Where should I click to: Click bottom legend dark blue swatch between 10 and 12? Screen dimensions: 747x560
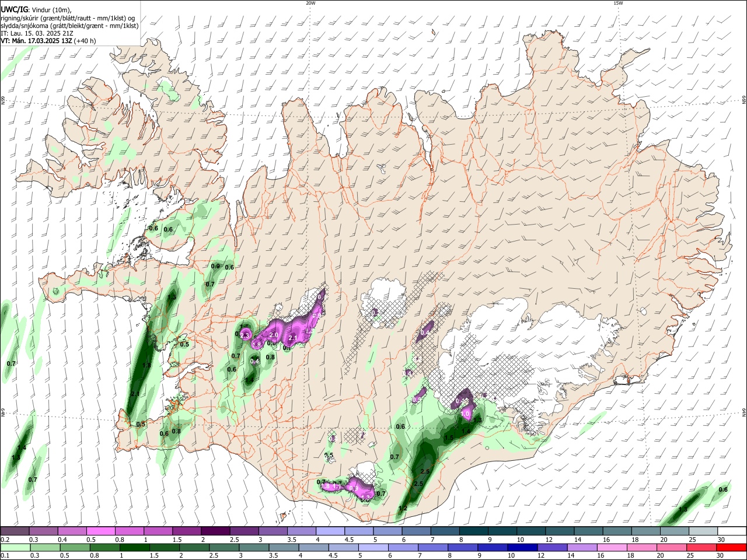pos(522,547)
